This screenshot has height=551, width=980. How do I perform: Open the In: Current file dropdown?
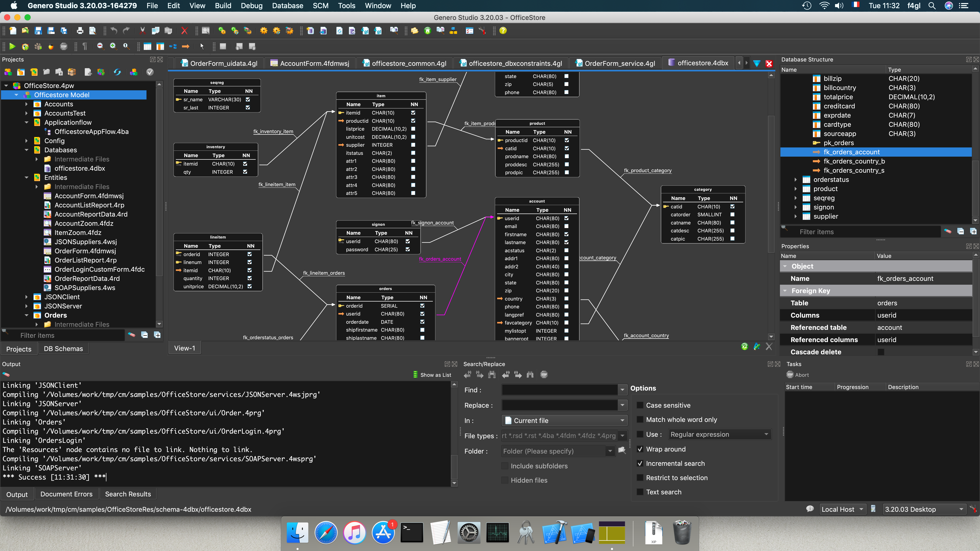[564, 421]
